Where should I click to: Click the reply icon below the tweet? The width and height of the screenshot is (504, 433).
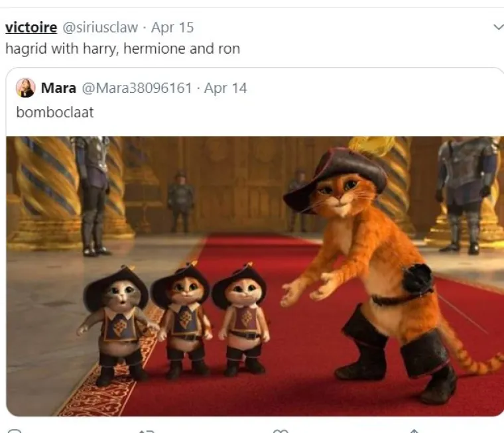click(x=15, y=430)
